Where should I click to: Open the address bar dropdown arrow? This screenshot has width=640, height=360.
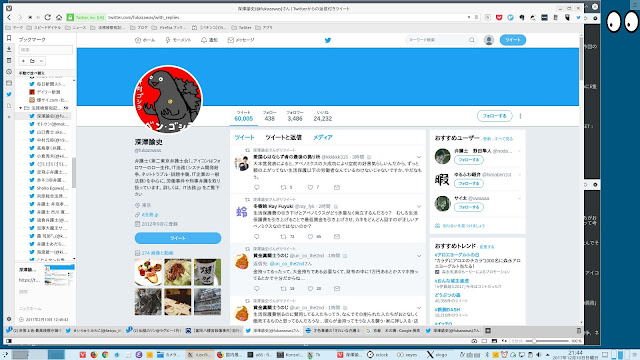coord(469,18)
